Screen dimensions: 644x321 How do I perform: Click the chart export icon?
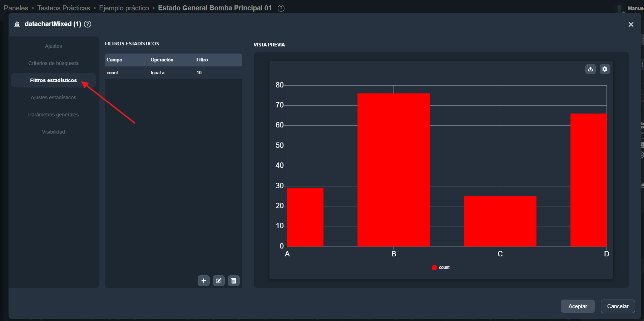(590, 69)
